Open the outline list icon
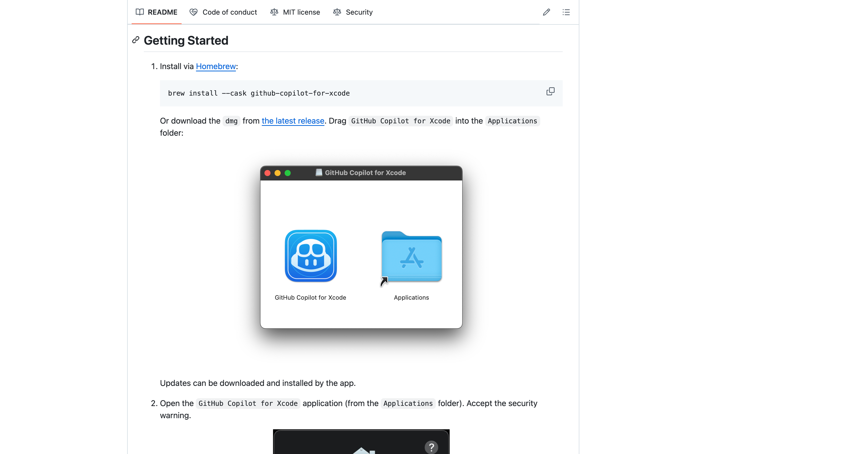 point(566,12)
